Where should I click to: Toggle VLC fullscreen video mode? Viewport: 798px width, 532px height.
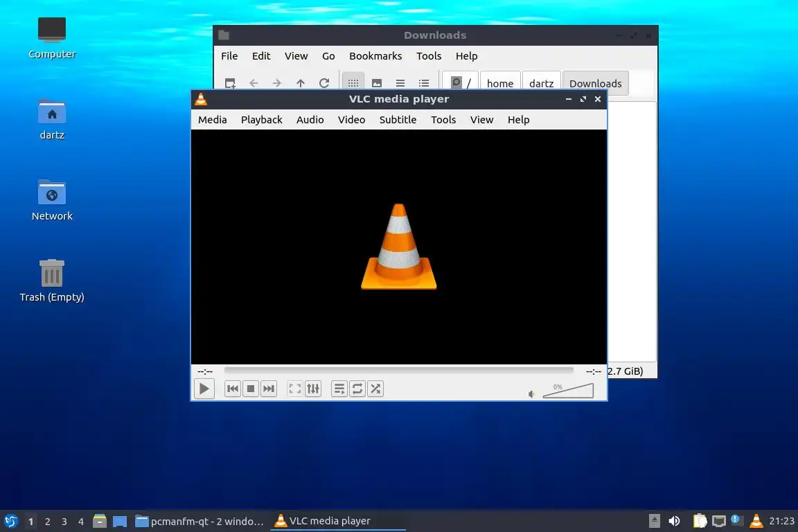(x=294, y=389)
